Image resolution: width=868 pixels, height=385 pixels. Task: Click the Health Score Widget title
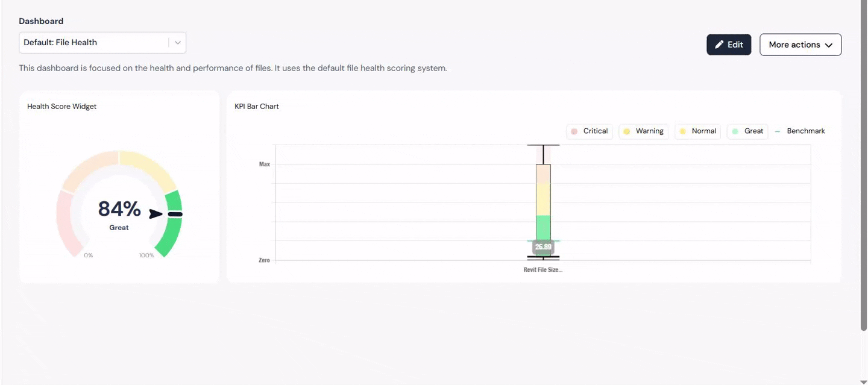click(x=62, y=107)
